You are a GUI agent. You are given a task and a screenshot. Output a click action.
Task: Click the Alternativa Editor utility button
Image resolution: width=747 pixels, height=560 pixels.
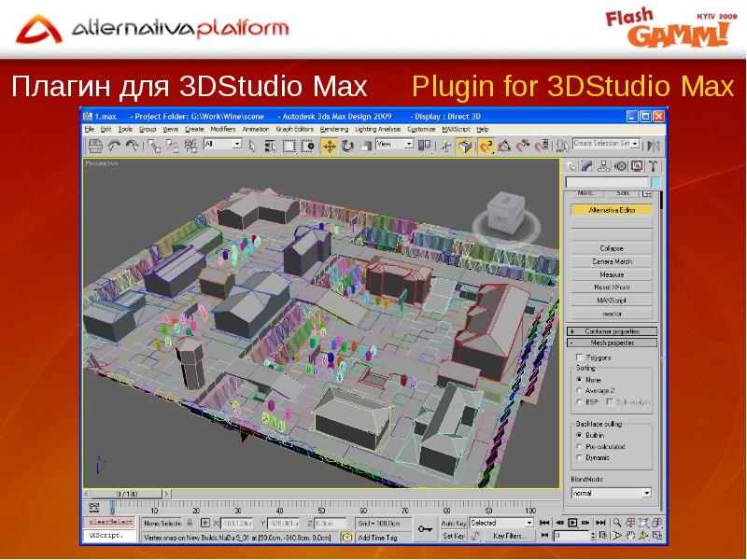[612, 209]
